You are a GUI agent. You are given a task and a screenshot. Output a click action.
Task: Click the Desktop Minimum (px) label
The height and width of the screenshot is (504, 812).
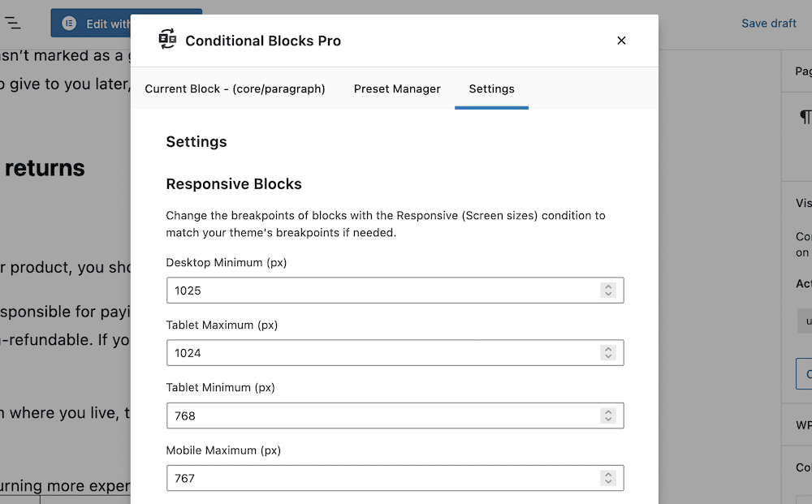(227, 262)
